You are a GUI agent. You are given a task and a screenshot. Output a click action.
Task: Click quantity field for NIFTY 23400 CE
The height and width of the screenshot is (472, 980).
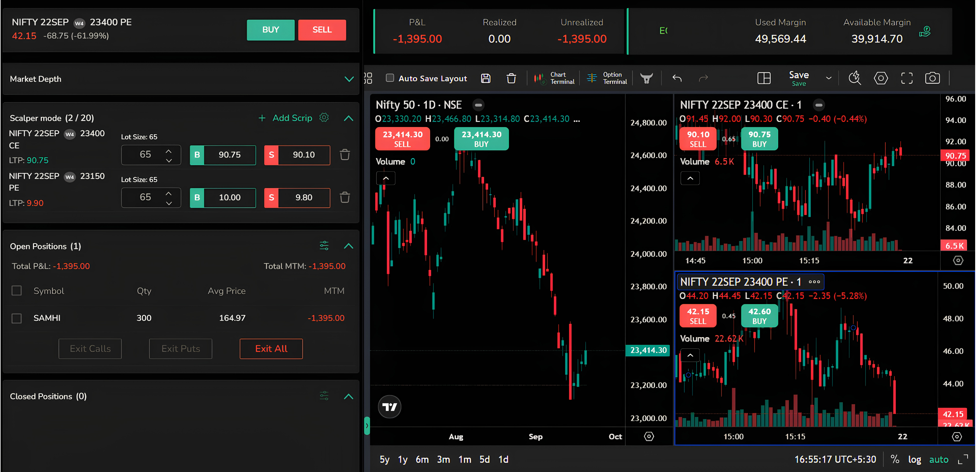coord(151,154)
